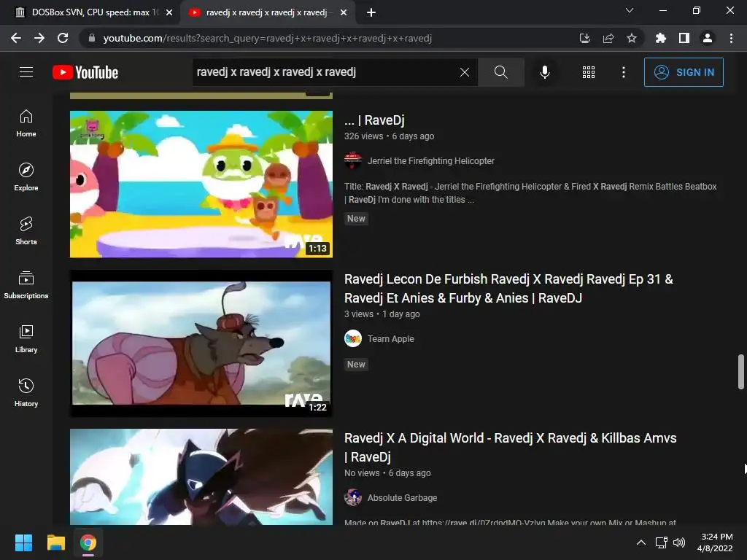Open the tab search chevron
Image resolution: width=747 pixels, height=560 pixels.
(x=630, y=10)
